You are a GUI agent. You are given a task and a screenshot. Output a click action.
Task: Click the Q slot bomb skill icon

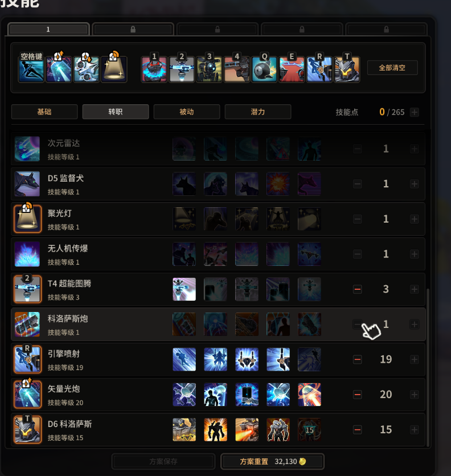pos(264,69)
